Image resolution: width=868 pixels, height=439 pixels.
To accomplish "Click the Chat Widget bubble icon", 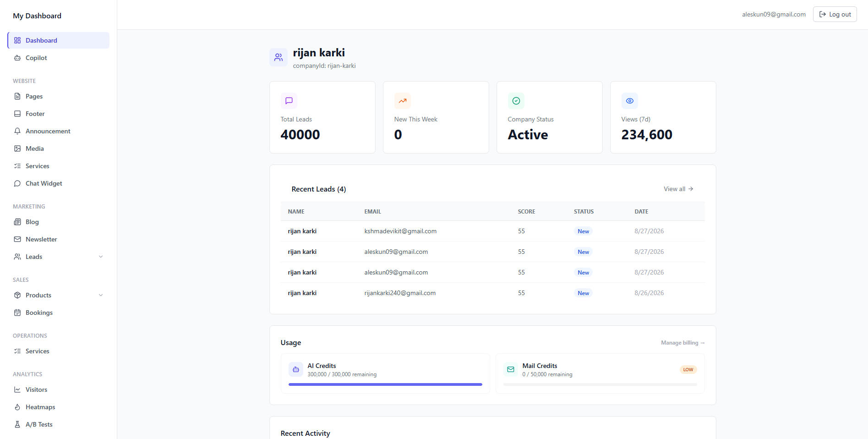I will click(x=17, y=183).
